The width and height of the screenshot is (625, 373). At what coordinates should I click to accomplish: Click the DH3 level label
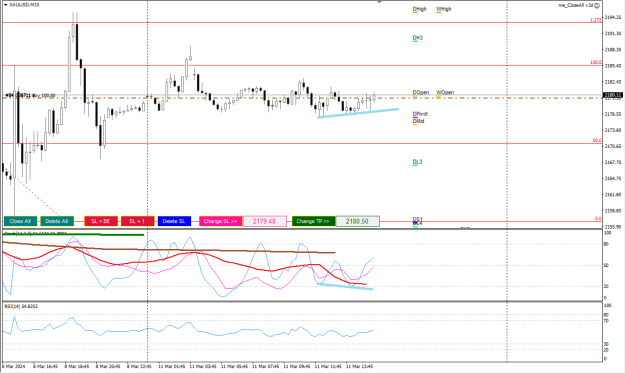pos(417,38)
